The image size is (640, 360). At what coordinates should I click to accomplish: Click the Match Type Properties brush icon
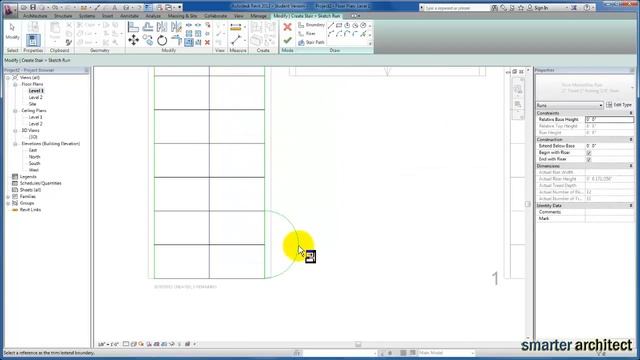point(69,42)
